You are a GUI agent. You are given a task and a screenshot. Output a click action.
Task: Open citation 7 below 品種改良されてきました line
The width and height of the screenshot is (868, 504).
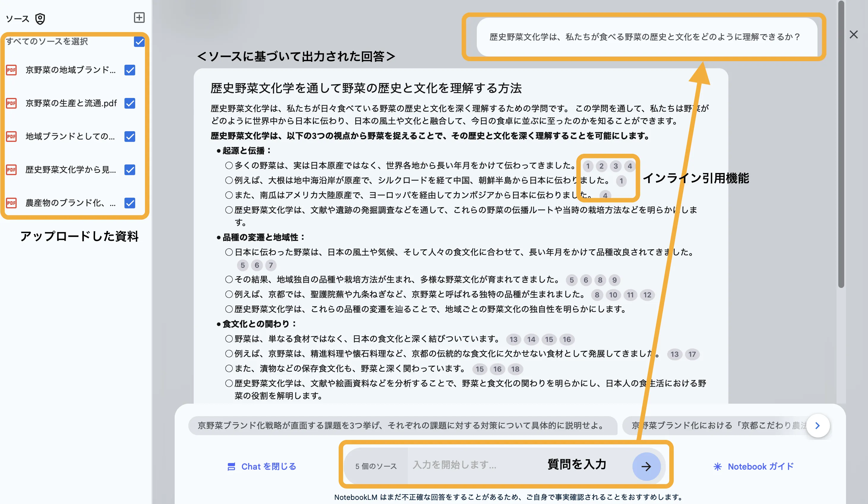click(271, 265)
